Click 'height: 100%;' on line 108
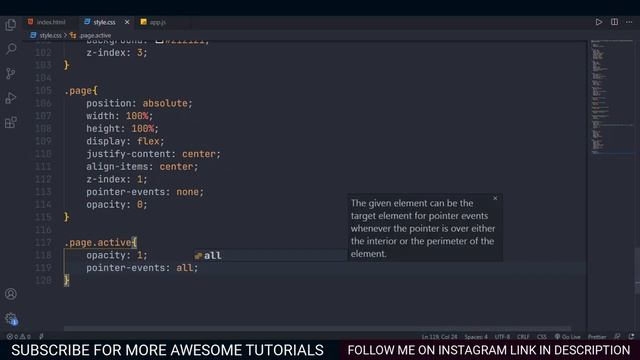The height and width of the screenshot is (360, 640). pos(122,129)
